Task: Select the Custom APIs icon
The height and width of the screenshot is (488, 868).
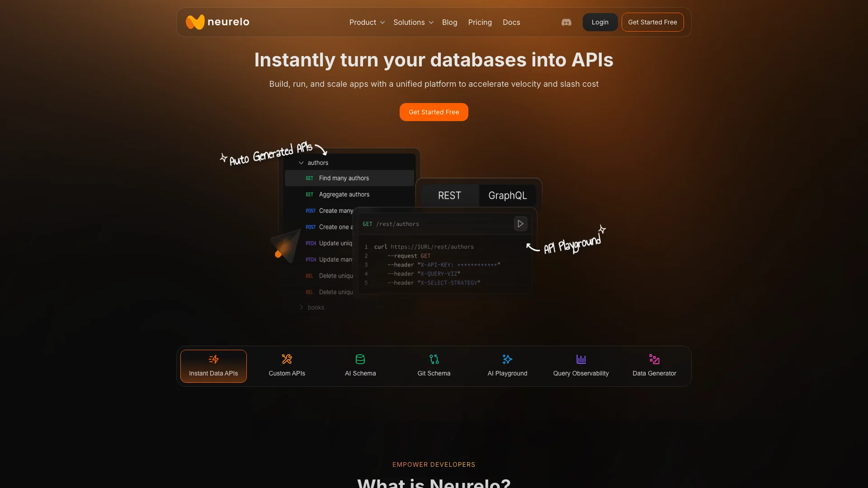Action: [x=287, y=359]
